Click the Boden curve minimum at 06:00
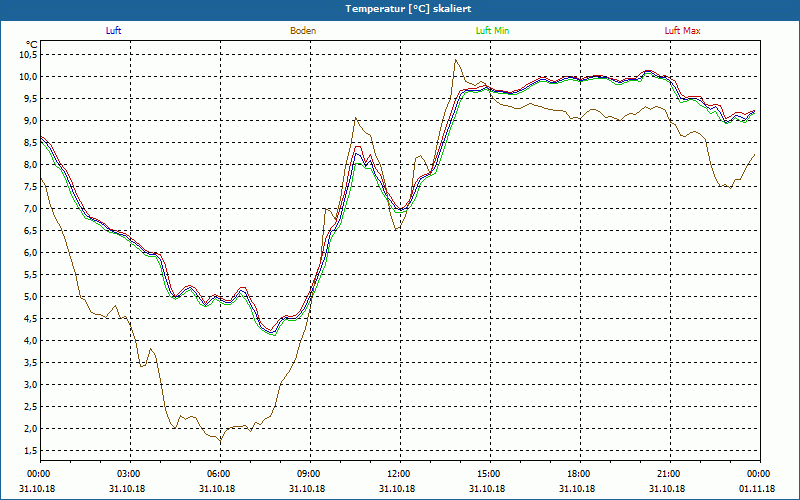 (x=220, y=441)
